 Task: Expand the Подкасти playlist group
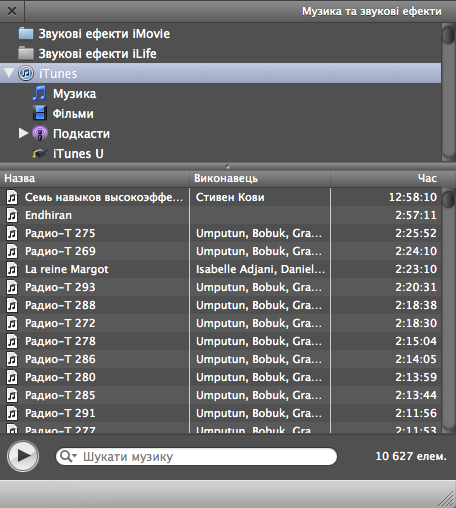23,133
